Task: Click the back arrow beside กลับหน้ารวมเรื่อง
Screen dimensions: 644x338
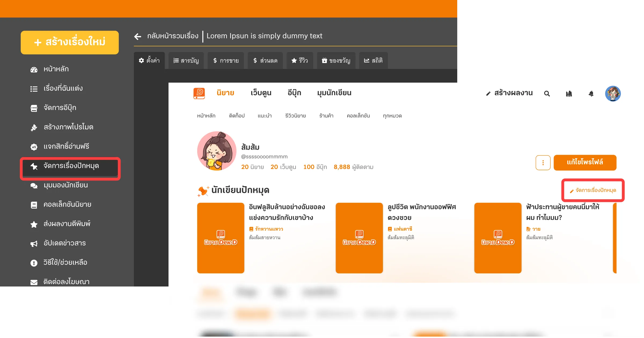Action: coord(138,36)
